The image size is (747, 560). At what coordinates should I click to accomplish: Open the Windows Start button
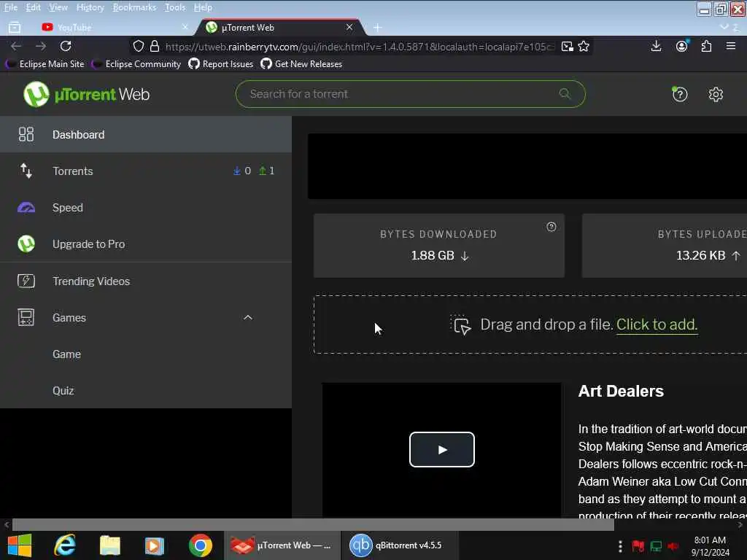(20, 545)
